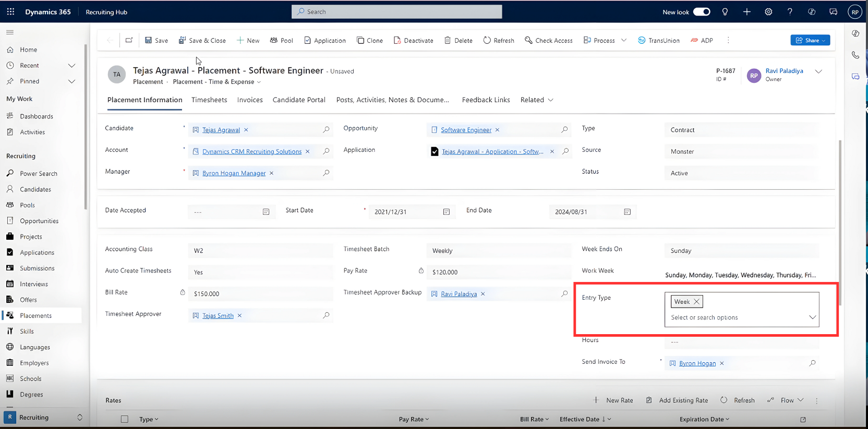This screenshot has width=868, height=429.
Task: Open the app launcher waffle icon
Action: click(10, 11)
